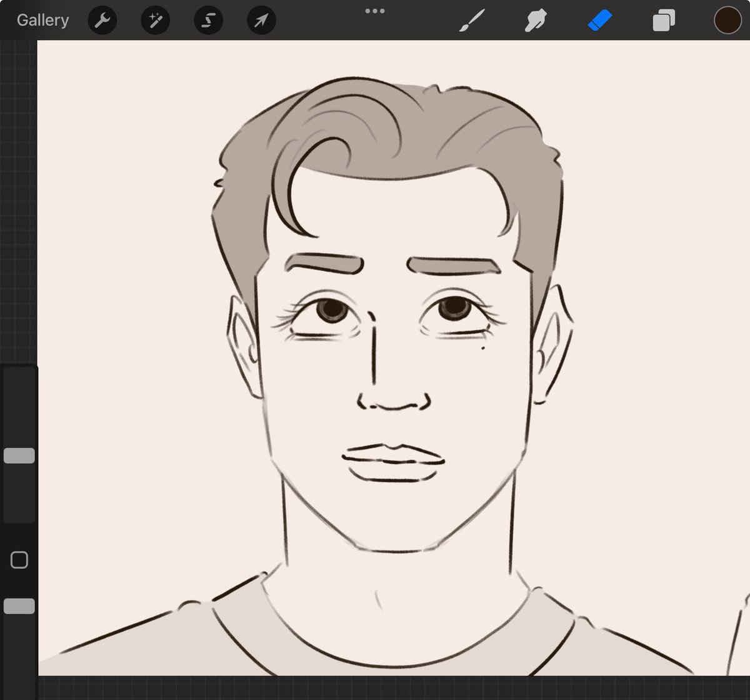750x700 pixels.
Task: Return to the Gallery
Action: pos(42,19)
